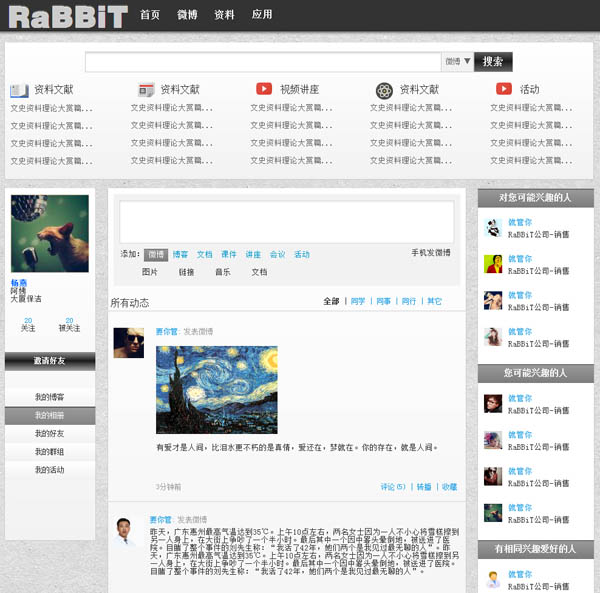The height and width of the screenshot is (593, 600).
Task: Open 我的博客 in sidebar
Action: pyautogui.click(x=50, y=397)
